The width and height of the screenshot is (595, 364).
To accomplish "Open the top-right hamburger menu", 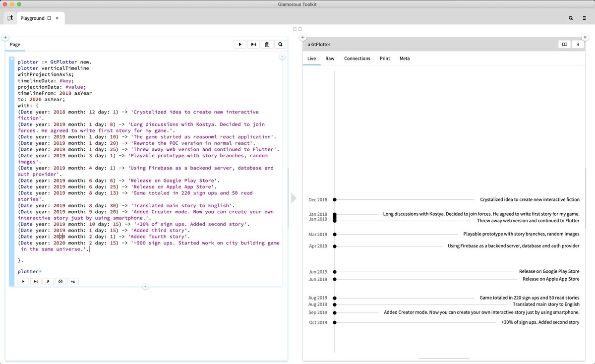I will point(584,18).
